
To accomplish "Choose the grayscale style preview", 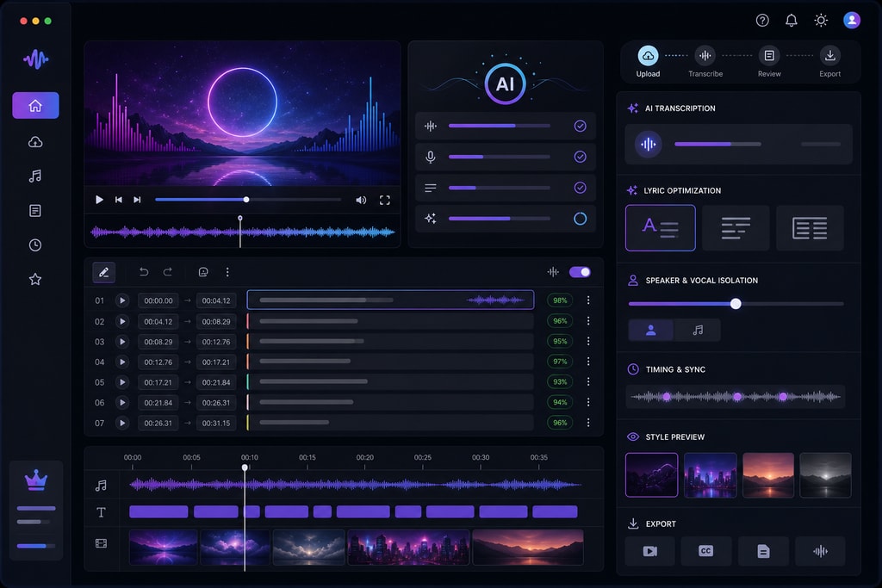I will (825, 475).
